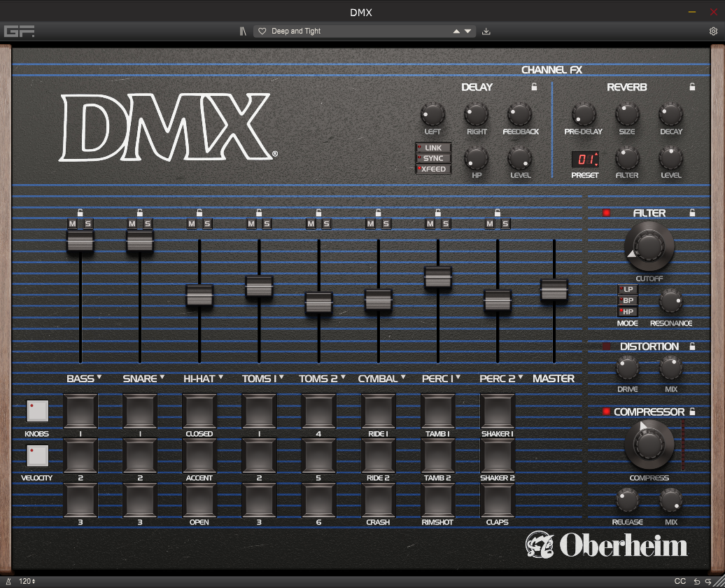The width and height of the screenshot is (725, 588).
Task: Click the lock above the Perc 1 fader
Action: click(x=438, y=213)
